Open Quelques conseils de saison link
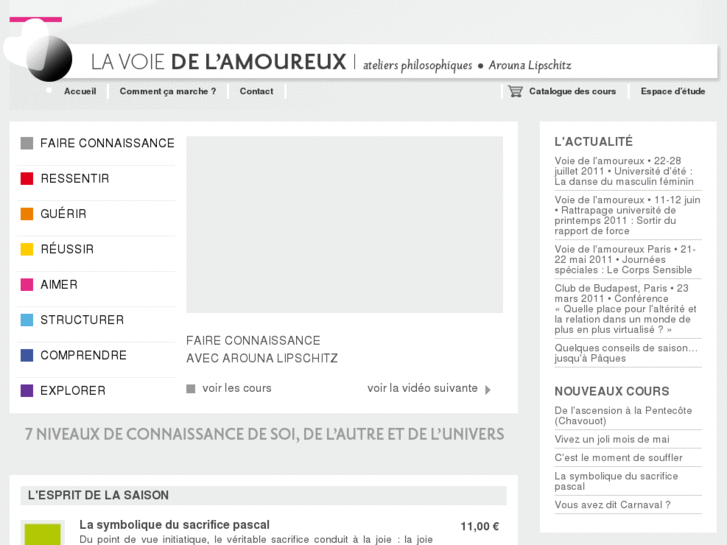Screen dimensions: 727x545 pyautogui.click(x=626, y=353)
